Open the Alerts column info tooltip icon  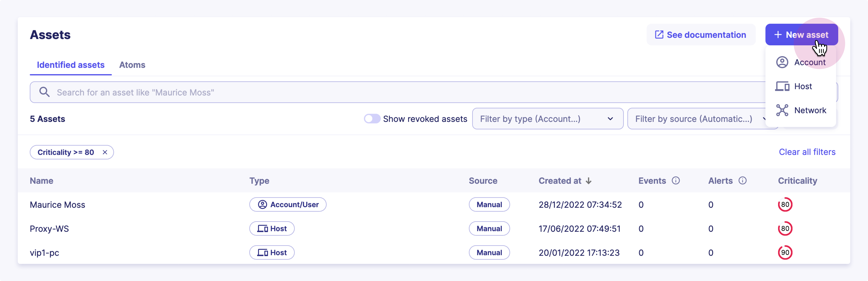click(743, 180)
